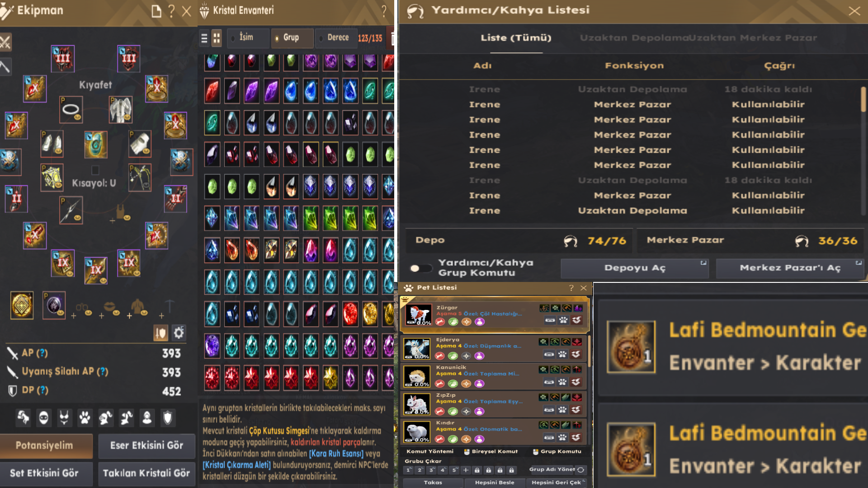Select the Grup sort radio option
The image size is (868, 488).
click(x=291, y=38)
